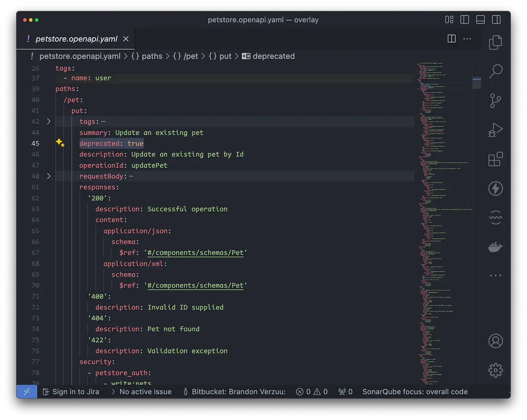The image size is (527, 420).
Task: Expand the folded requestBody on line 48
Action: click(49, 176)
